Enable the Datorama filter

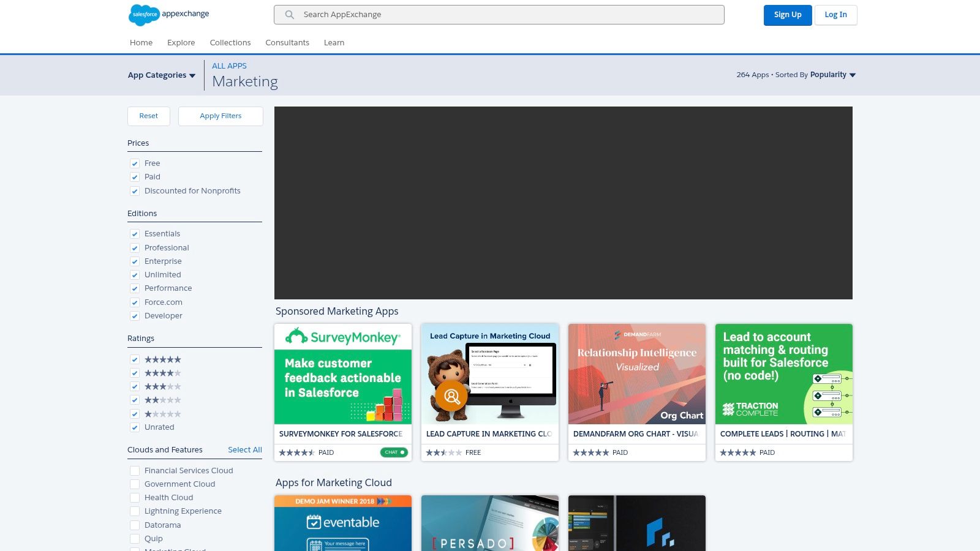coord(135,525)
